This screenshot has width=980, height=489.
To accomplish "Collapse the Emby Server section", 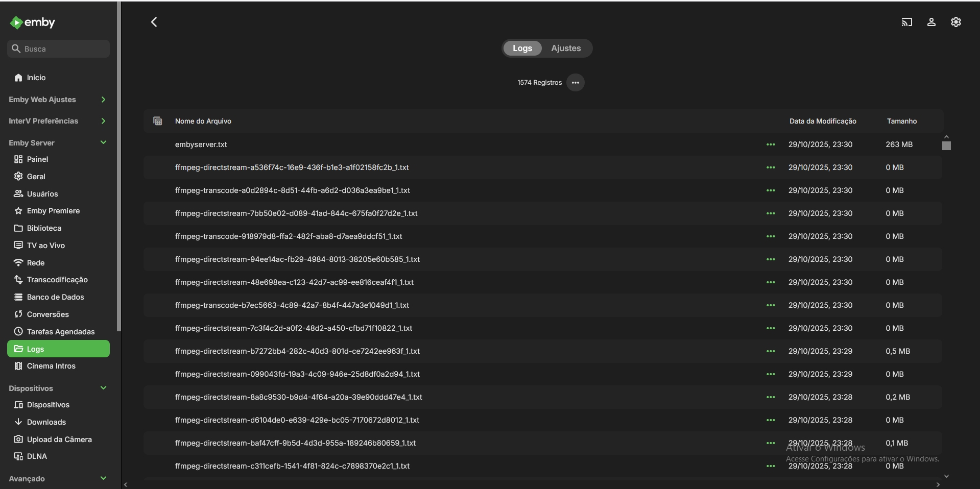I will pyautogui.click(x=58, y=143).
